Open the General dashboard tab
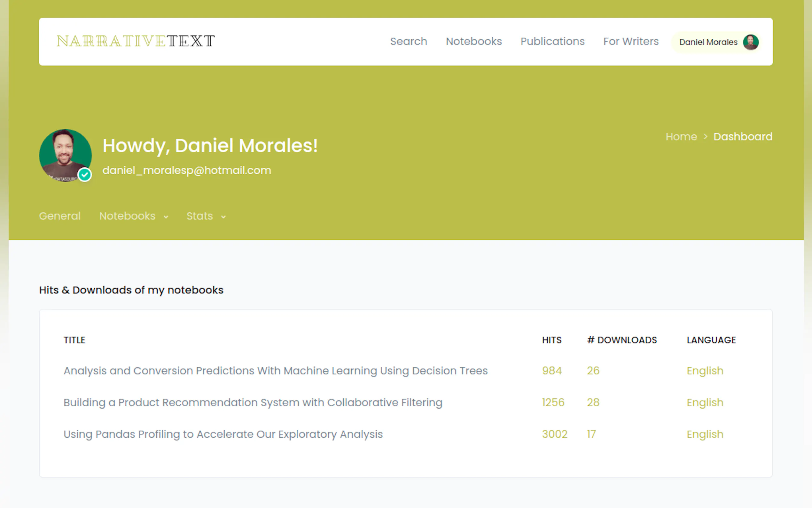 coord(60,216)
